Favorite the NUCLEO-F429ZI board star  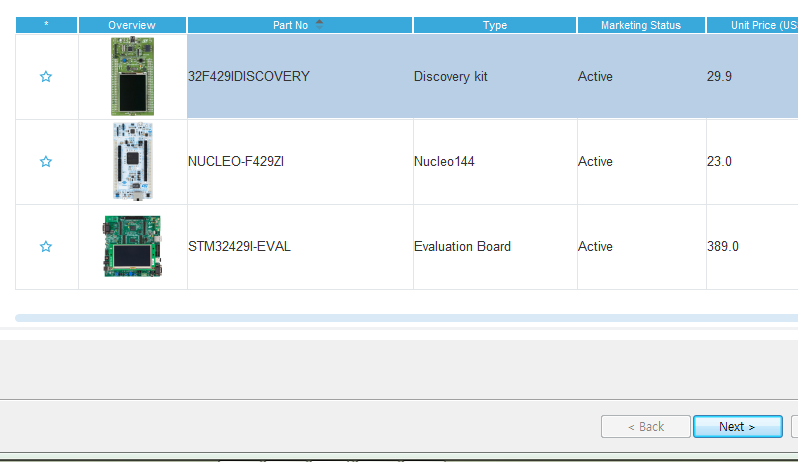(46, 161)
